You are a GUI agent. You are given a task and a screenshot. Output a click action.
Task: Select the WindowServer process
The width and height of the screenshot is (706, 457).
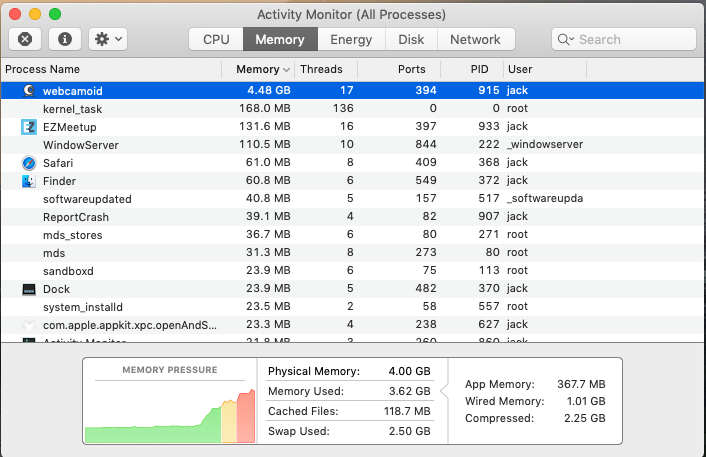(81, 145)
